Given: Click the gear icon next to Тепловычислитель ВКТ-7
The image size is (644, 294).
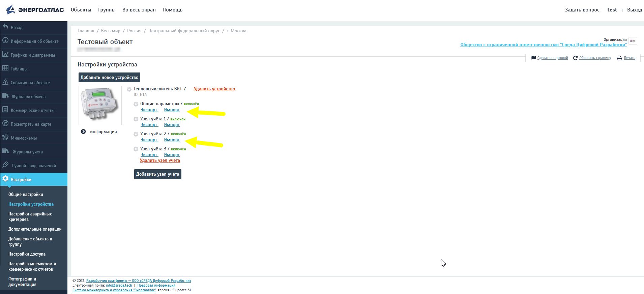Looking at the screenshot, I should coord(129,89).
